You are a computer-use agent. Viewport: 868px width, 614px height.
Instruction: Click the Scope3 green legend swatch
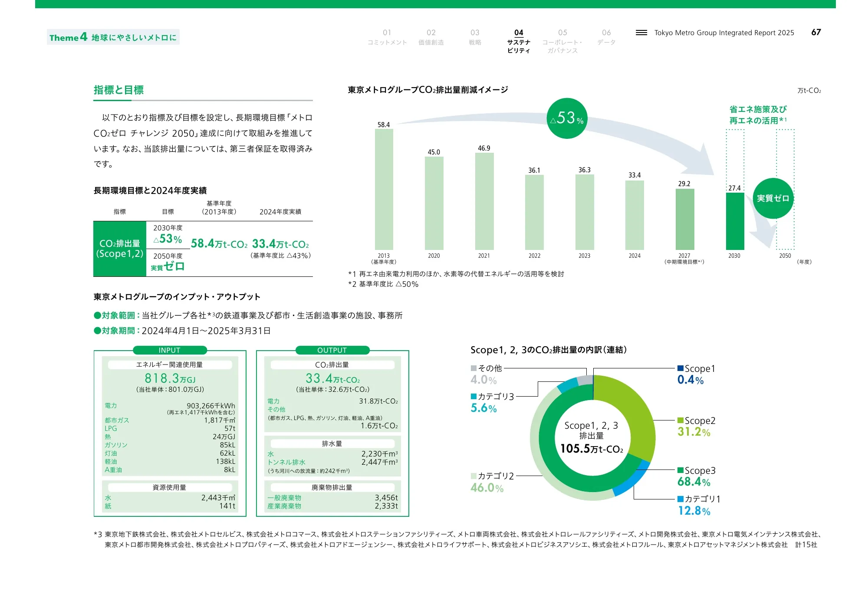[681, 470]
